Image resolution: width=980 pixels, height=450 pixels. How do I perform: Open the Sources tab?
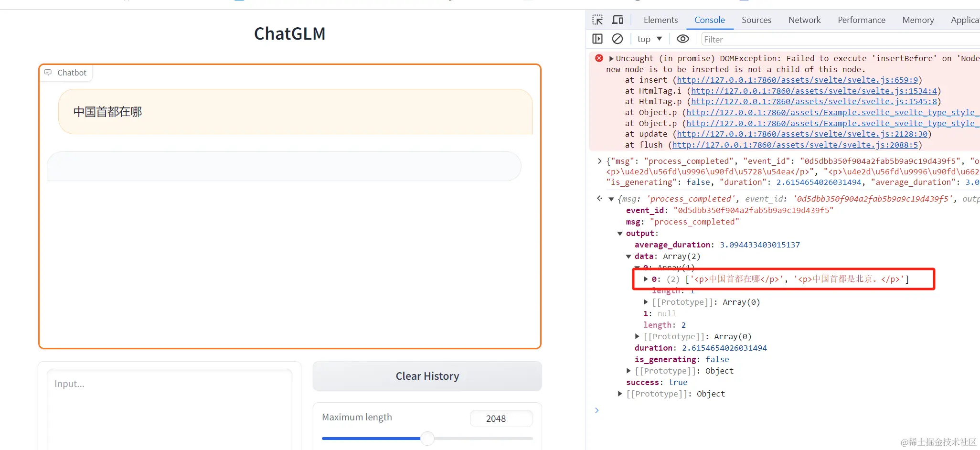(756, 20)
